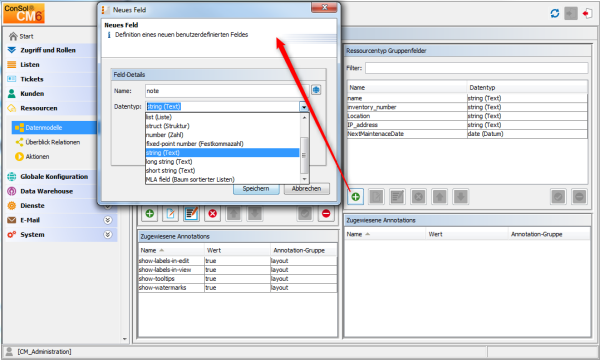Screen dimensions: 600x360
Task: Click the greyed checkmark icon in Ressourcentyp Gruppenfelder toolbar
Action: click(x=559, y=197)
